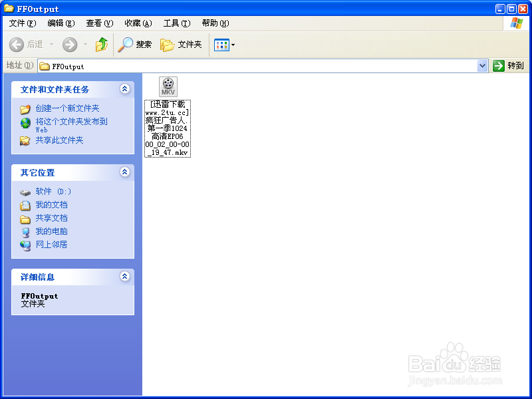Collapse the 文件和文件夹任务 panel
Viewport: 532px width, 399px height.
point(125,89)
